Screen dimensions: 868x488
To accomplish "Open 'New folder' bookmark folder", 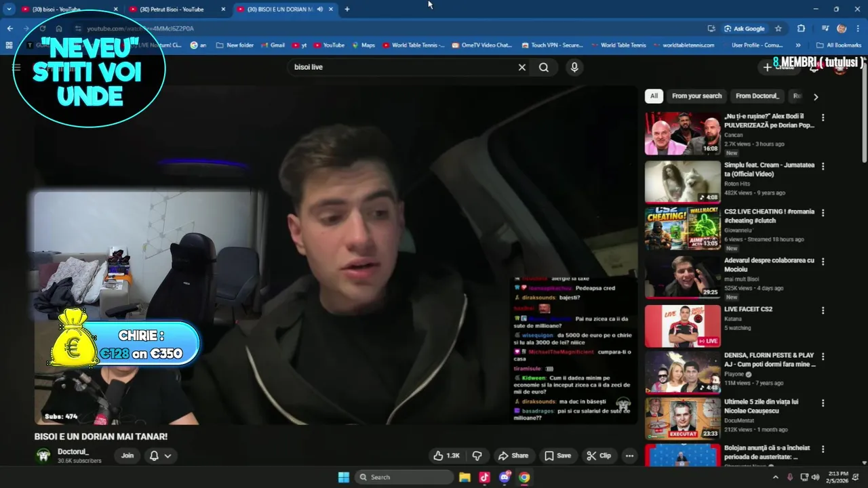I will [x=234, y=45].
